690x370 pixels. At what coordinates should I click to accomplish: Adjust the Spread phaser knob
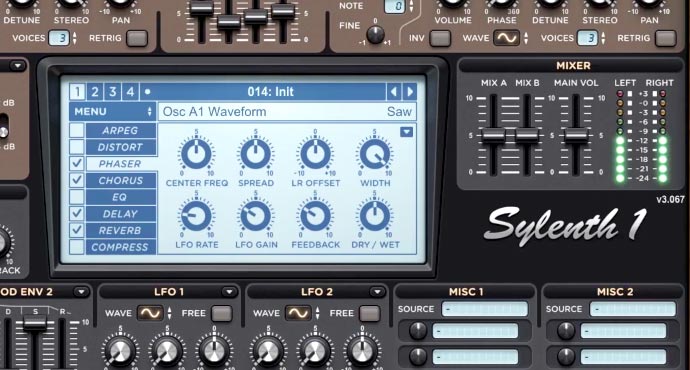click(x=256, y=154)
